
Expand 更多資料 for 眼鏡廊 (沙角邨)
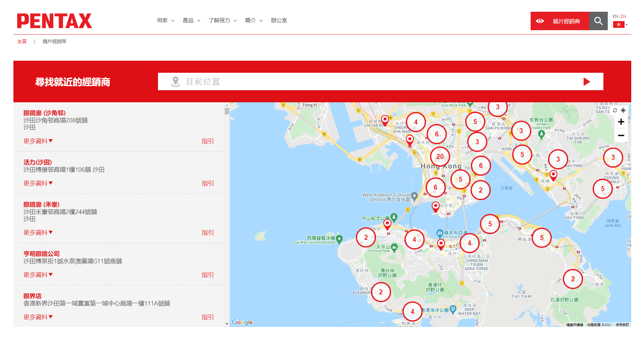38,141
